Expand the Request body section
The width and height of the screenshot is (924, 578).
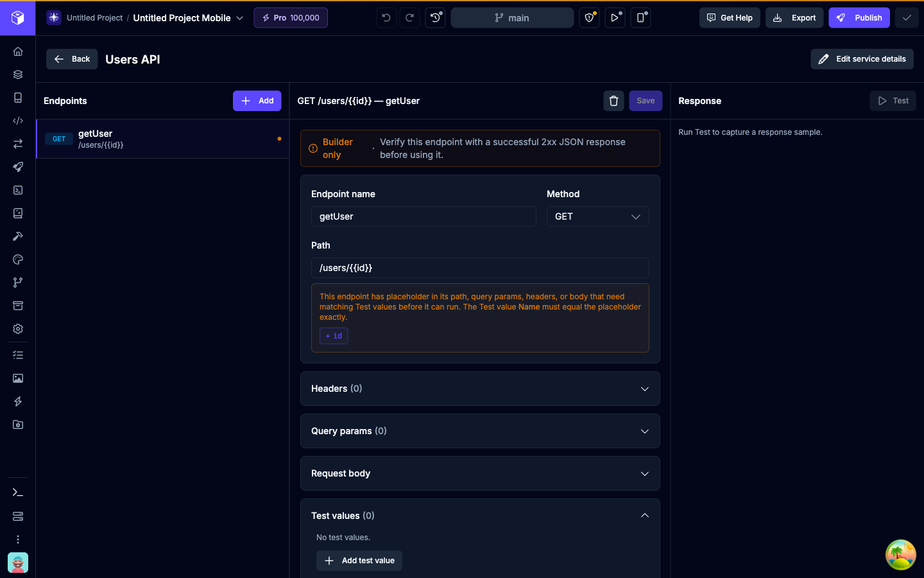pyautogui.click(x=480, y=473)
